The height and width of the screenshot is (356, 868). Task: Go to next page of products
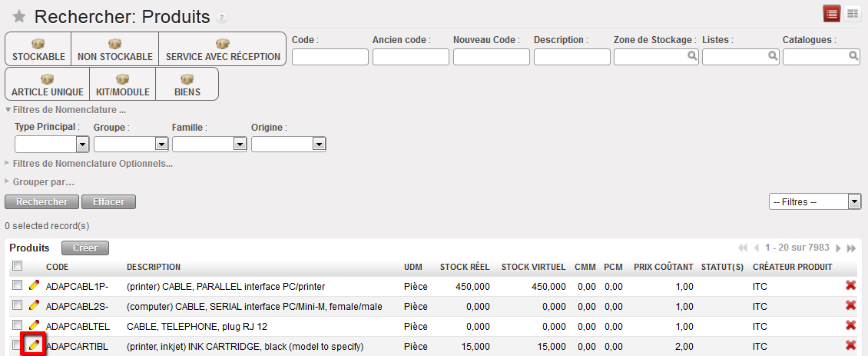(x=838, y=248)
